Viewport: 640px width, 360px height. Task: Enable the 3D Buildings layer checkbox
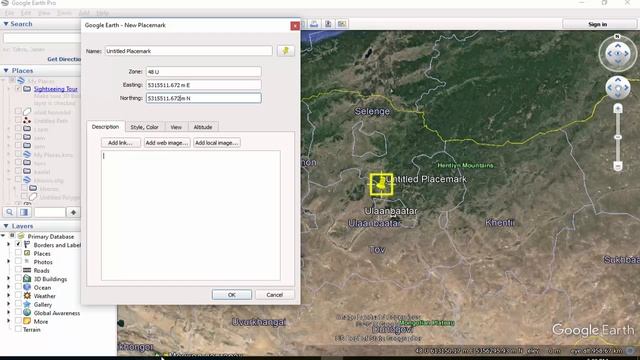coord(18,278)
